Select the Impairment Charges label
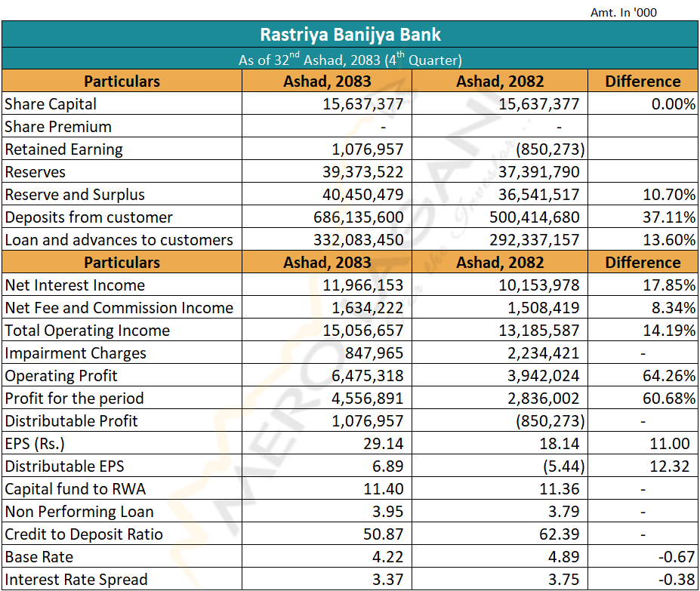The image size is (700, 591). (76, 353)
